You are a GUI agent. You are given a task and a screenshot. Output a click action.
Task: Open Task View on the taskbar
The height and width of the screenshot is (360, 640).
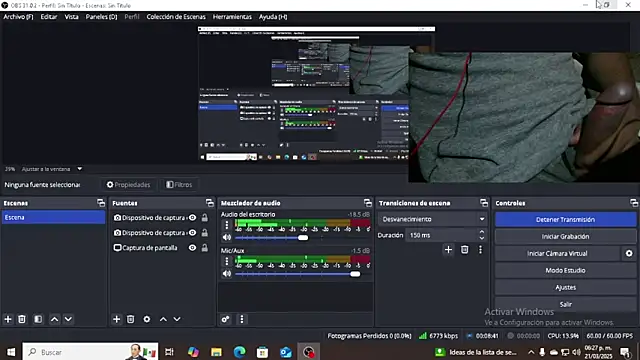169,352
